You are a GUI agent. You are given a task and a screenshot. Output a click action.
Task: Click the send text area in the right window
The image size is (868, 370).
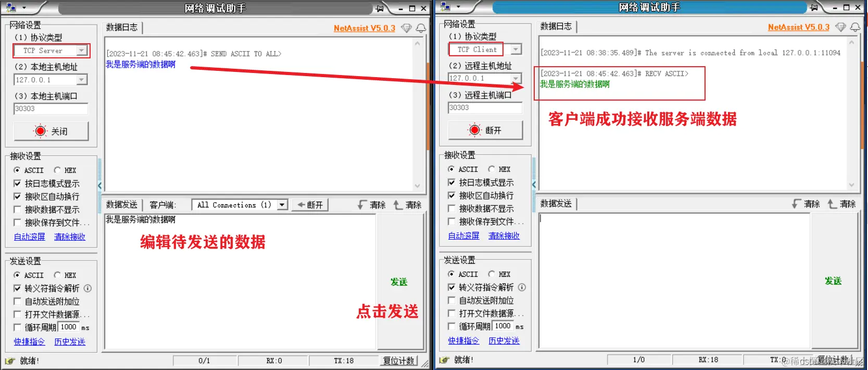pos(674,280)
